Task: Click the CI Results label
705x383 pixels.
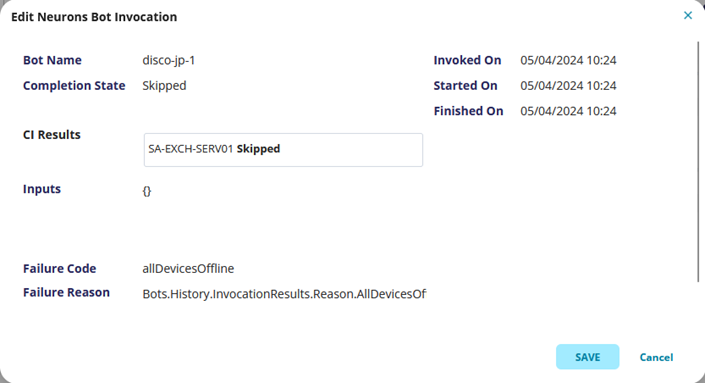Action: click(52, 135)
